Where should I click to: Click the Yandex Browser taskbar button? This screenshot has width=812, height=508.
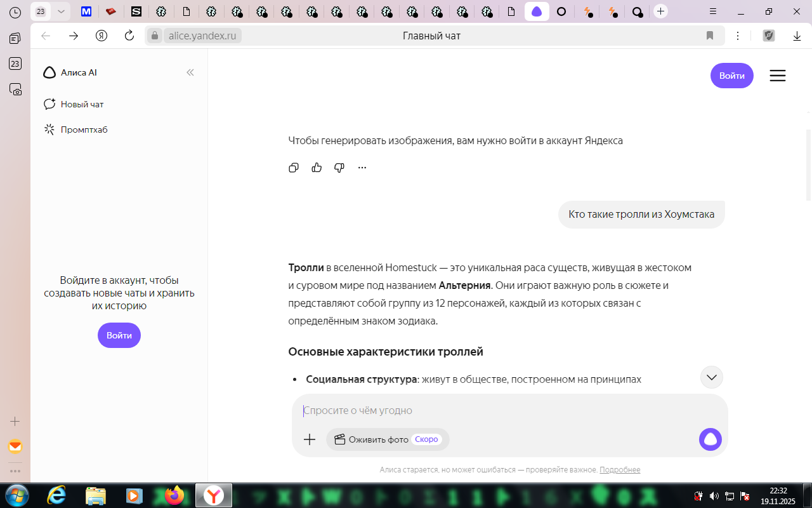pyautogui.click(x=214, y=495)
